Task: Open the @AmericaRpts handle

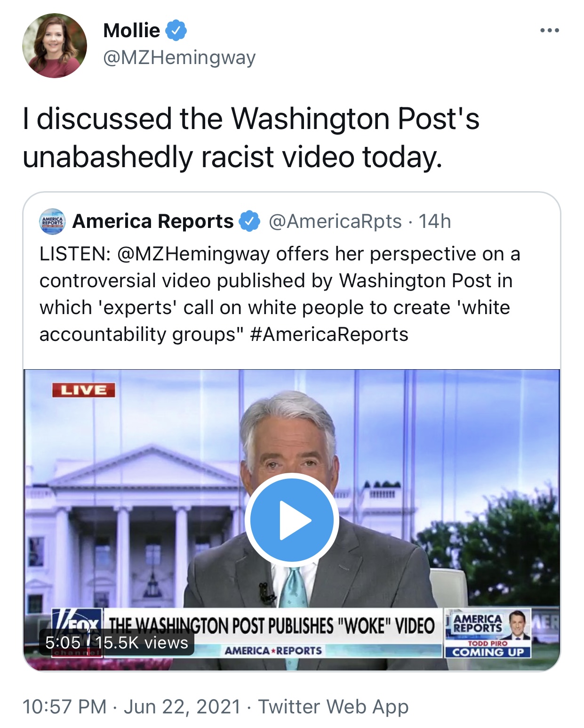Action: tap(335, 221)
